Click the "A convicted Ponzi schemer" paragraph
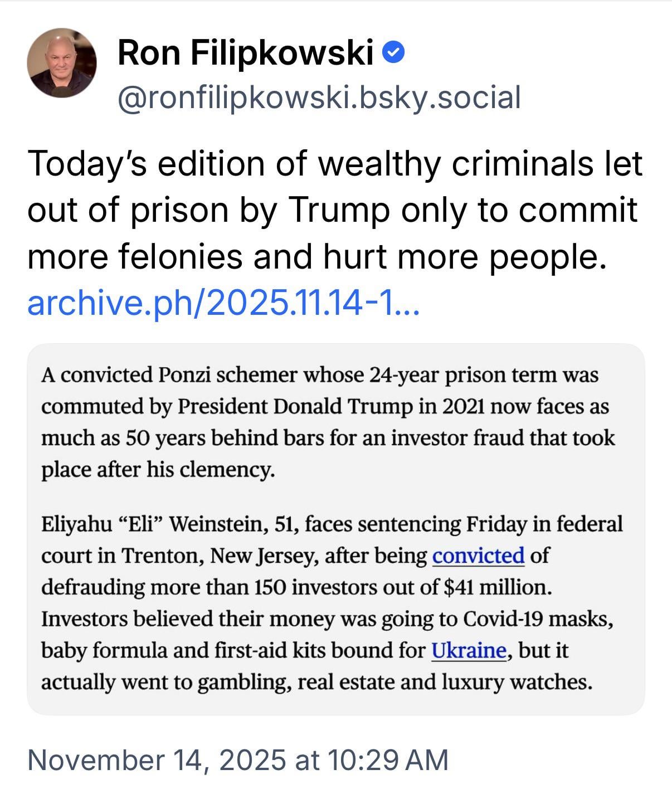672x789 pixels. tap(328, 422)
